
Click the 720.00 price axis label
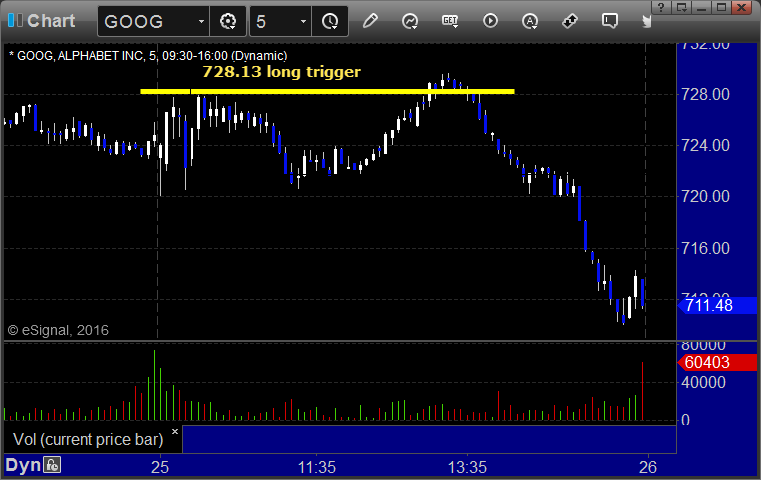point(705,197)
